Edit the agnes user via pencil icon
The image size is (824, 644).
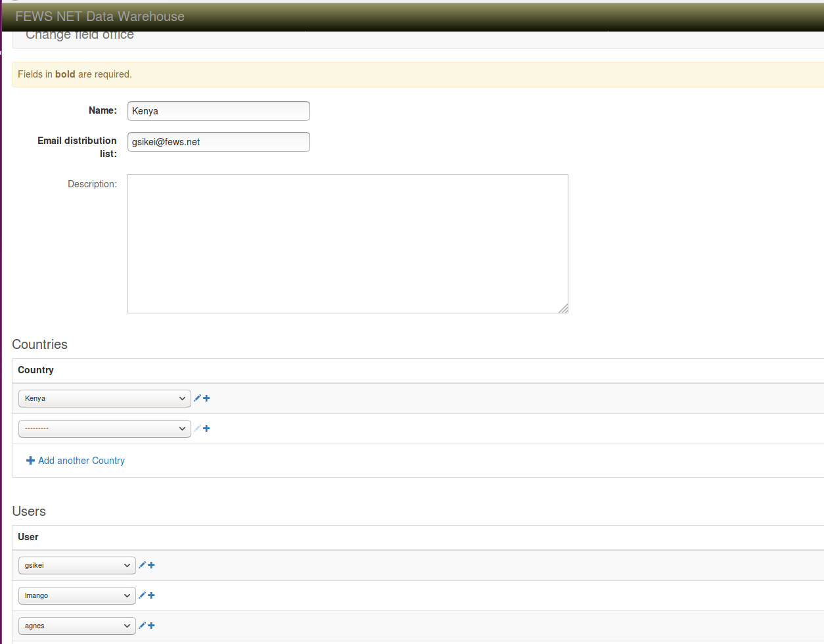pos(142,626)
